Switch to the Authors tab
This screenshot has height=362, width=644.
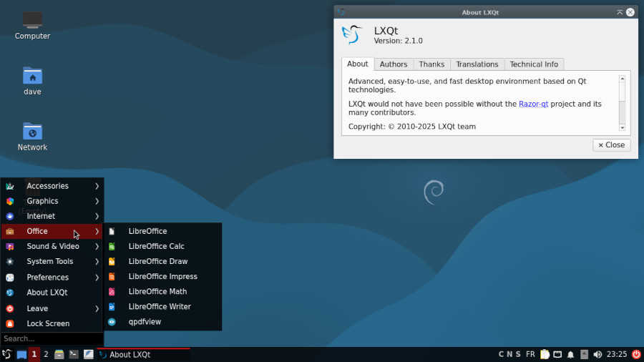(394, 64)
